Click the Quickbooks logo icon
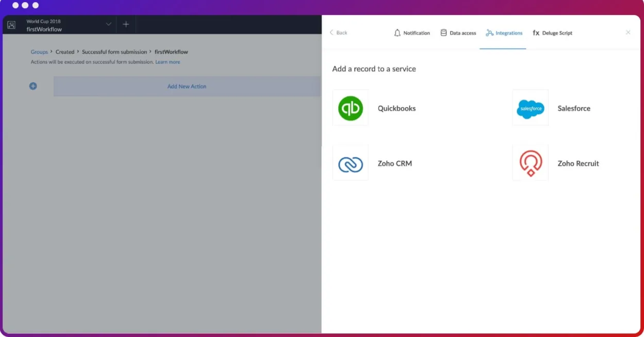The image size is (644, 337). pyautogui.click(x=351, y=108)
